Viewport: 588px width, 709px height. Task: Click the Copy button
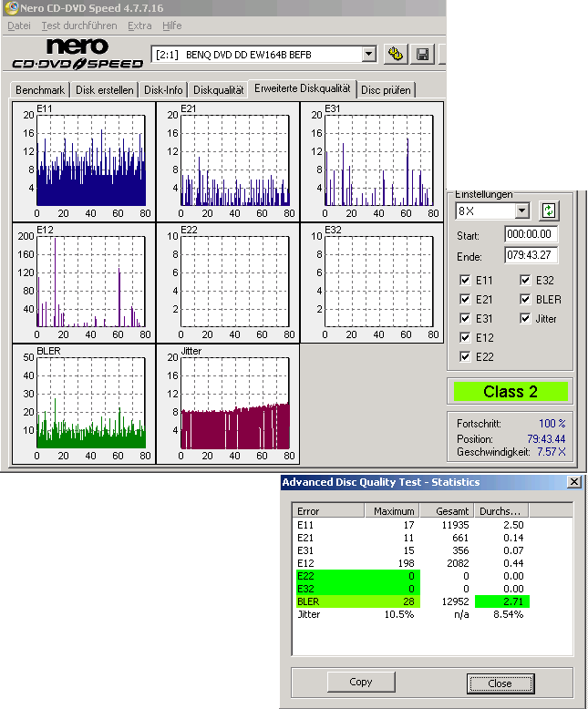tap(360, 682)
